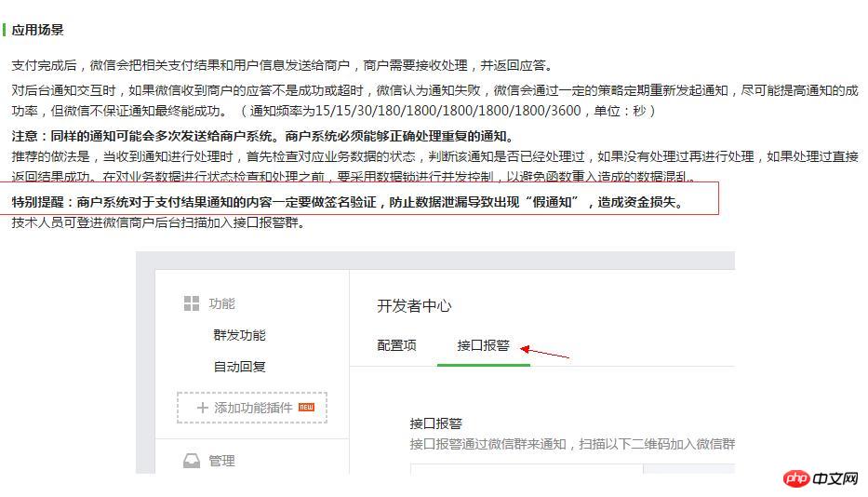This screenshot has width=868, height=497.
Task: Click the plus icon before 添加功能插件
Action: point(202,408)
